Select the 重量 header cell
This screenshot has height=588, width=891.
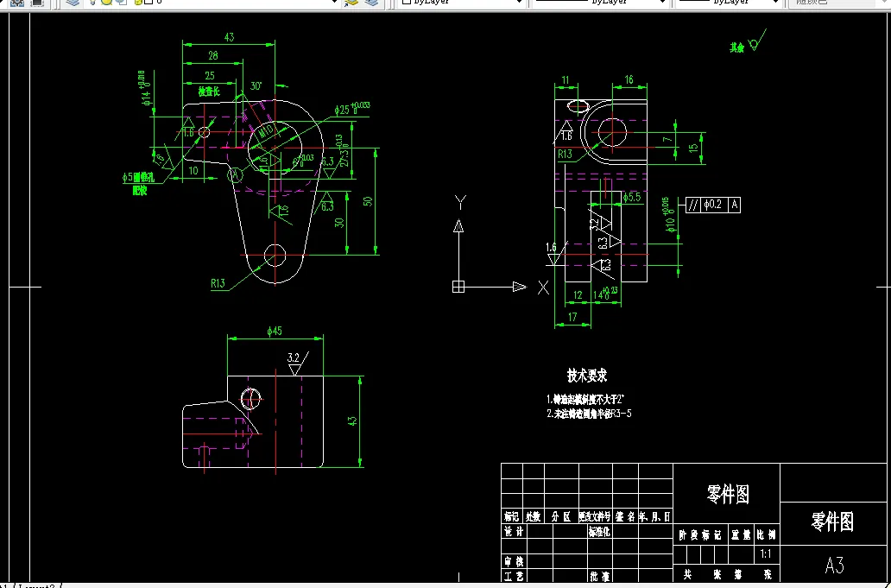point(741,534)
